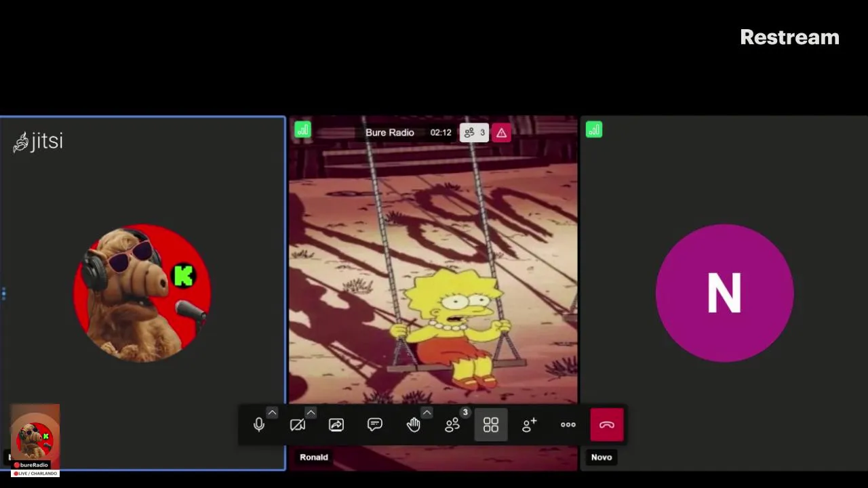Click the Bure Radio meeting title
Image resolution: width=868 pixels, height=488 pixels.
[390, 133]
